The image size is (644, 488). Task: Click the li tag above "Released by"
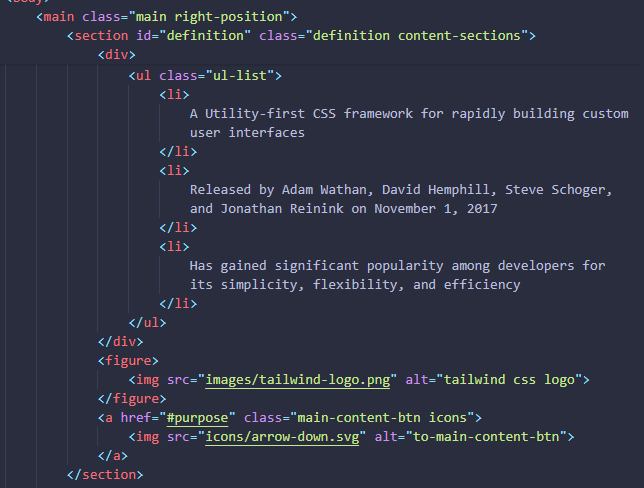click(174, 171)
